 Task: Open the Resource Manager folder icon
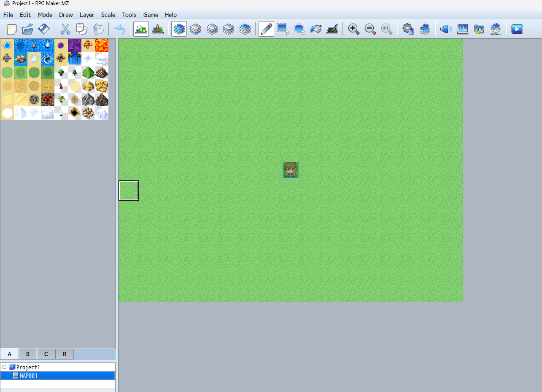(x=479, y=29)
